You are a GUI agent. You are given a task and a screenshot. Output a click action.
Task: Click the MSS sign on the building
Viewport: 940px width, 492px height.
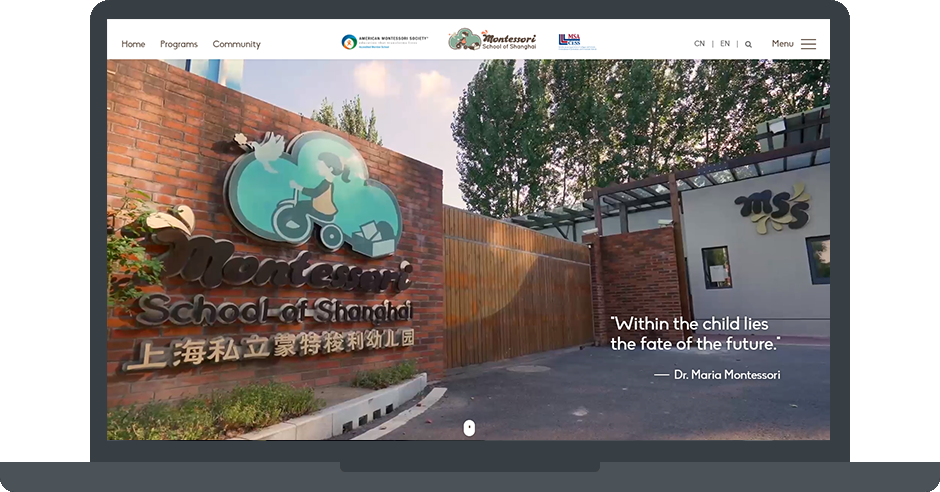point(772,207)
